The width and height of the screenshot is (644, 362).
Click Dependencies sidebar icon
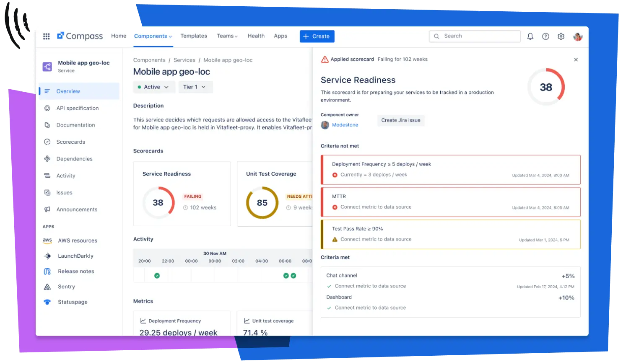pyautogui.click(x=47, y=159)
